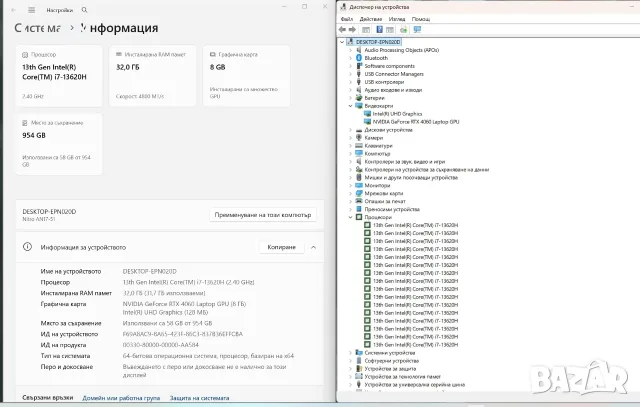Select Контролери за звук, видео и игри row
Viewport: 640px width, 407px height.
click(404, 162)
